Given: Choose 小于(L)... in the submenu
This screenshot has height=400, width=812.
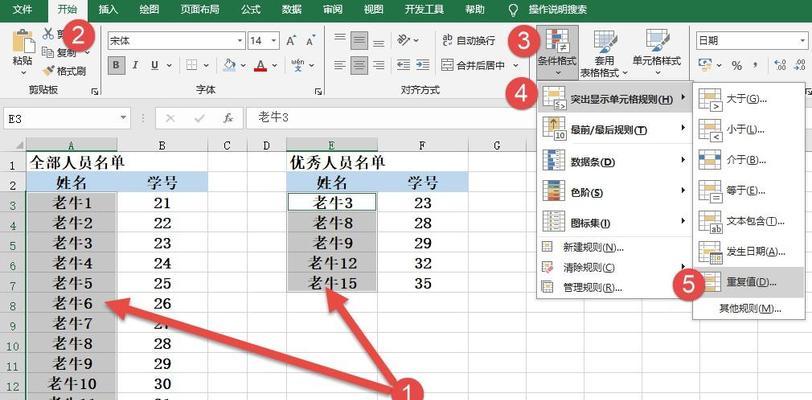Looking at the screenshot, I should pos(749,129).
